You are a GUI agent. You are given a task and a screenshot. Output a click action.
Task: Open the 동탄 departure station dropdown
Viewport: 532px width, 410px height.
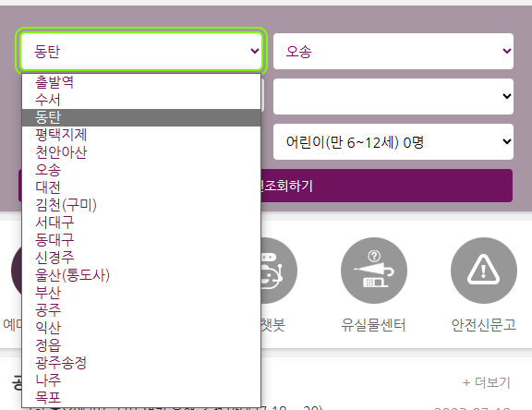[141, 51]
